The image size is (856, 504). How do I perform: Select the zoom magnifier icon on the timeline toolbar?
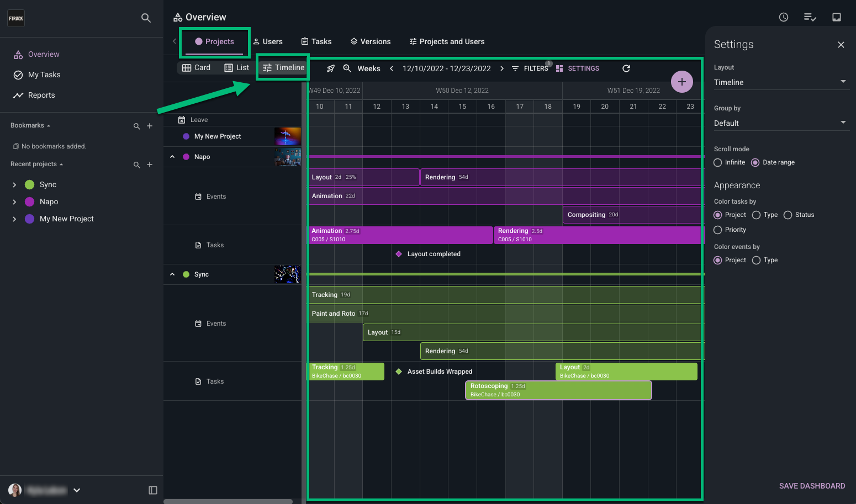(347, 68)
